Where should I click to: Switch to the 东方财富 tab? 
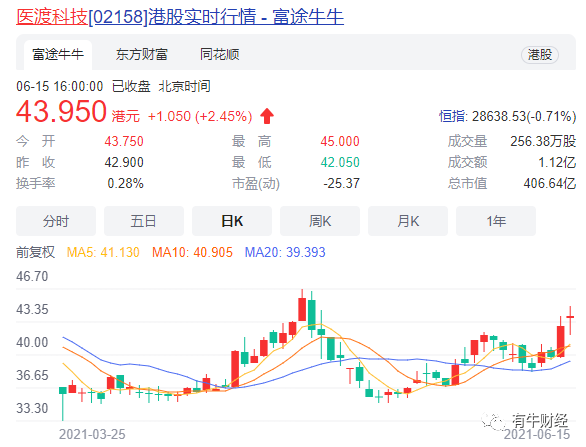click(x=142, y=55)
